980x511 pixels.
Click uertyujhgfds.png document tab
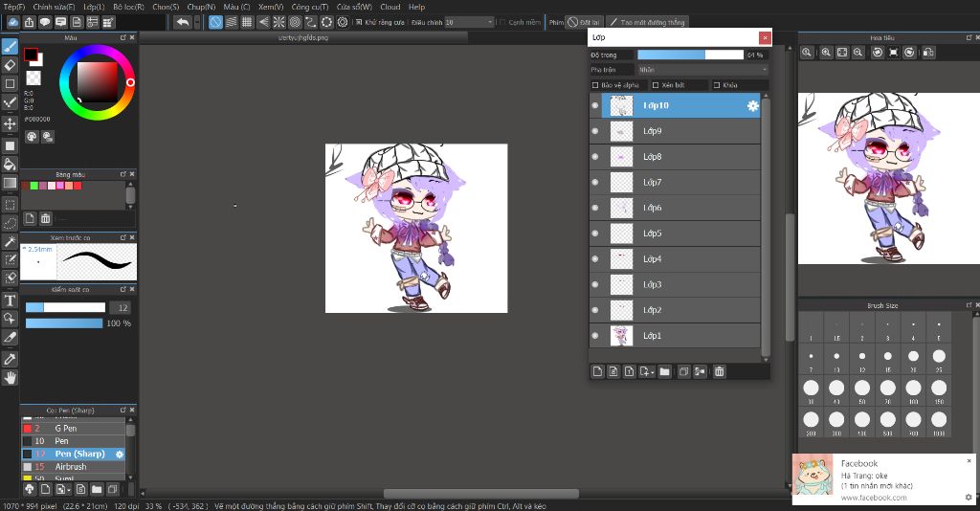click(303, 37)
